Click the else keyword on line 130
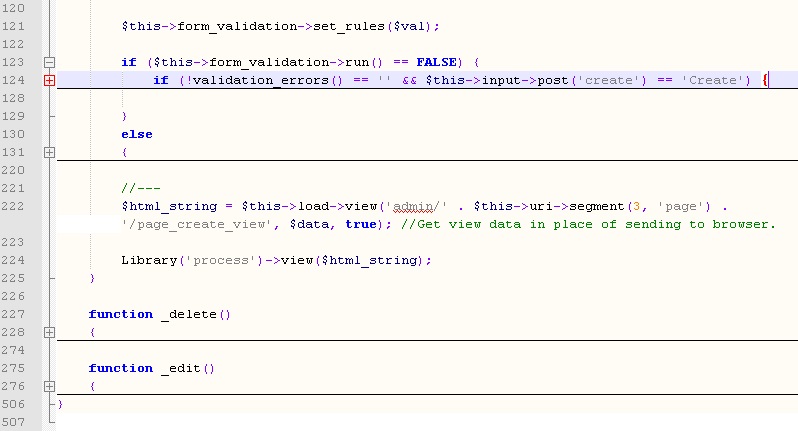Viewport: 798px width, 431px height. point(137,134)
